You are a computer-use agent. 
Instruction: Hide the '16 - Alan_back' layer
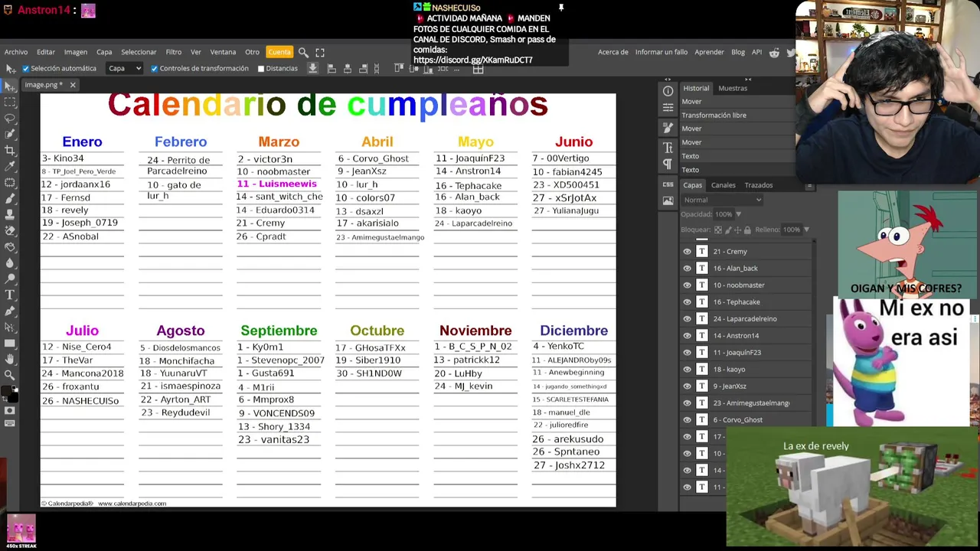click(687, 268)
